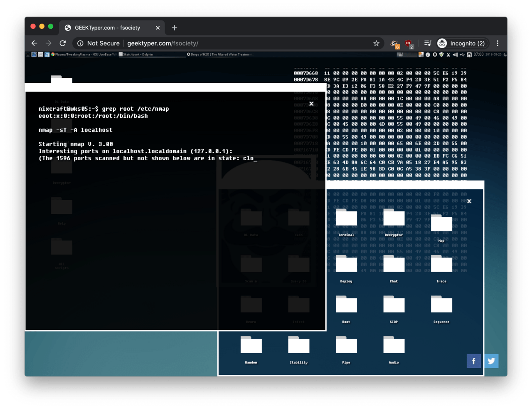532x409 pixels.
Task: Open a new browser tab
Action: (175, 28)
